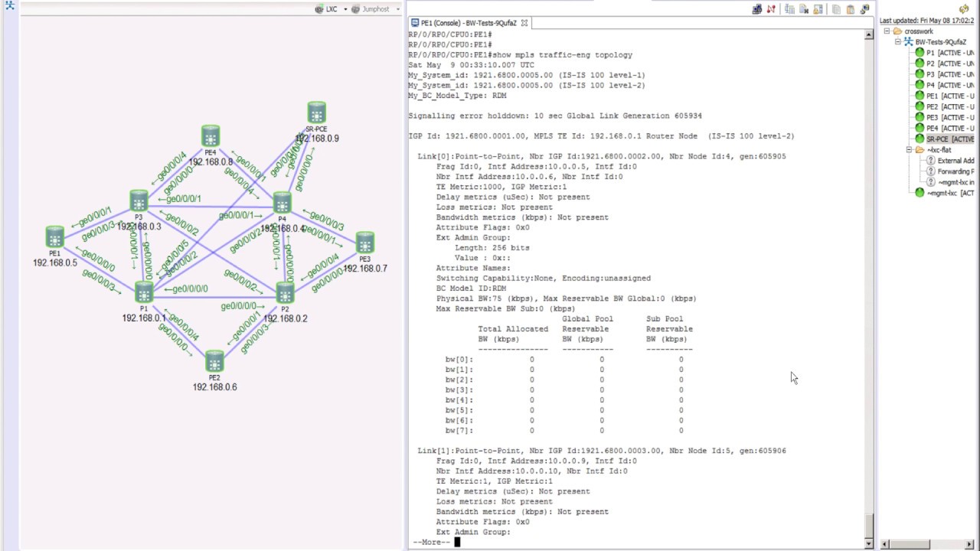Screen dimensions: 980x551
Task: Click the SR-PCE node icon in topology
Action: 316,113
